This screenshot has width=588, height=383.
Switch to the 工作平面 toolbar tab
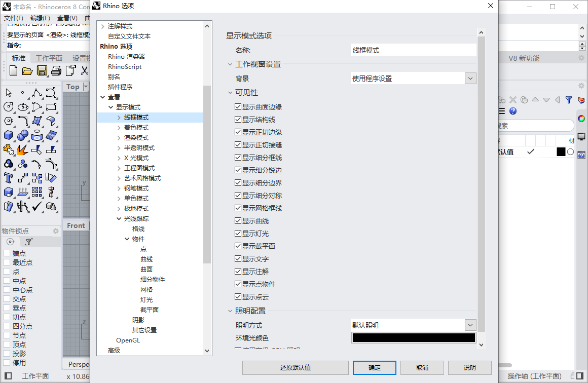[x=49, y=58]
